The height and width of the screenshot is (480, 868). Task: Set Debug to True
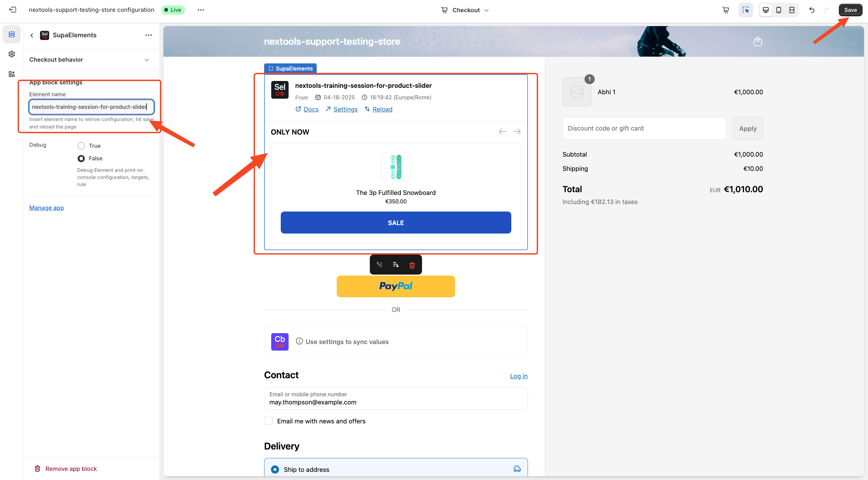click(x=81, y=146)
